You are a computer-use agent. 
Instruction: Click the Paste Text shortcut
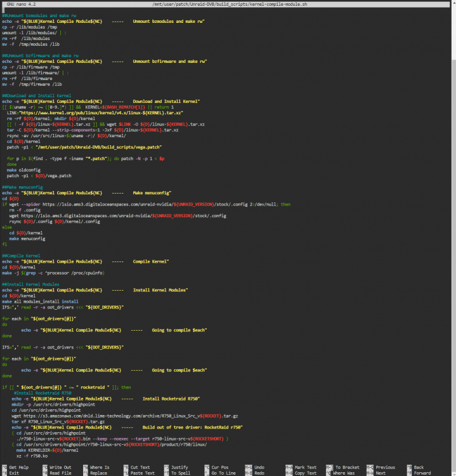click(x=140, y=473)
